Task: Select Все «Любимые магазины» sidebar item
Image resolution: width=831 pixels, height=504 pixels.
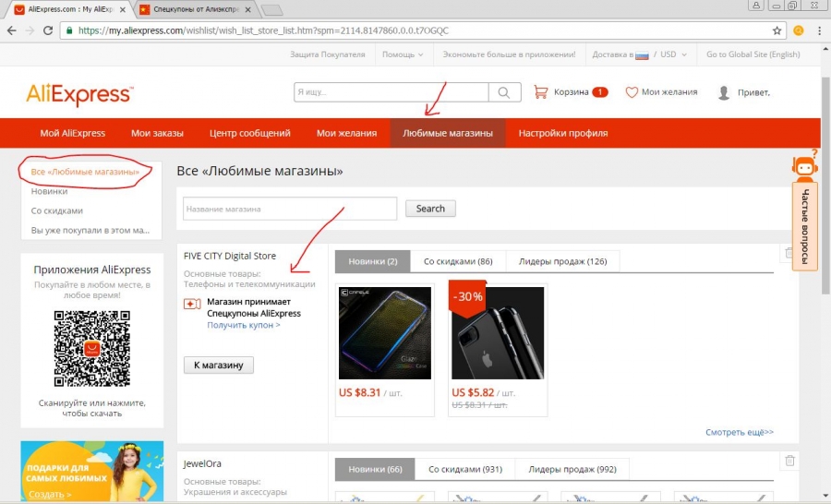Action: pos(85,172)
